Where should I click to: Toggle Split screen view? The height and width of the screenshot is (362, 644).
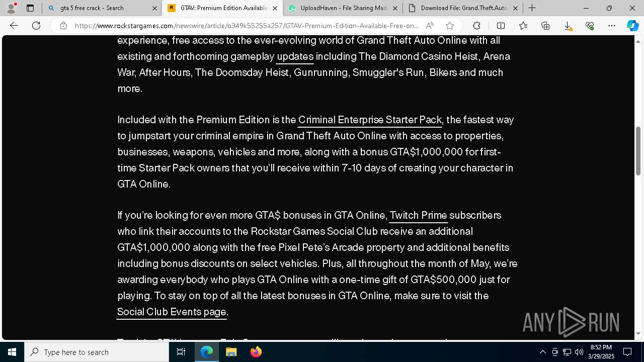click(x=501, y=26)
